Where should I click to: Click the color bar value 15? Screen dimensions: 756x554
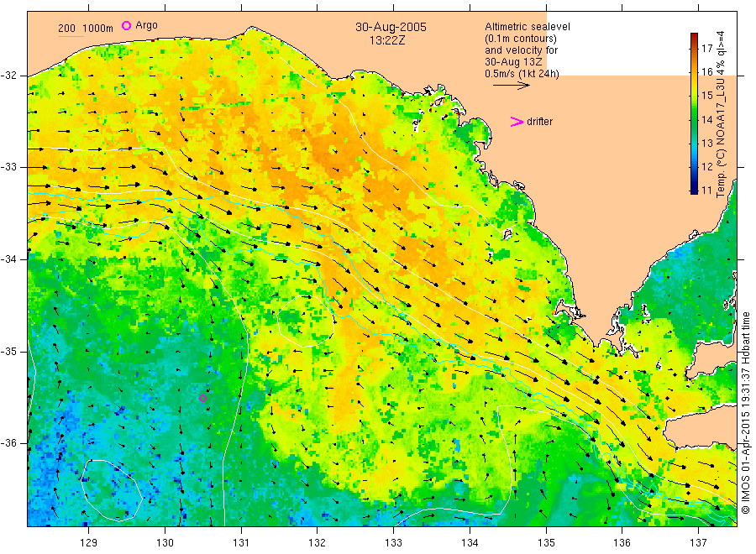coord(706,96)
